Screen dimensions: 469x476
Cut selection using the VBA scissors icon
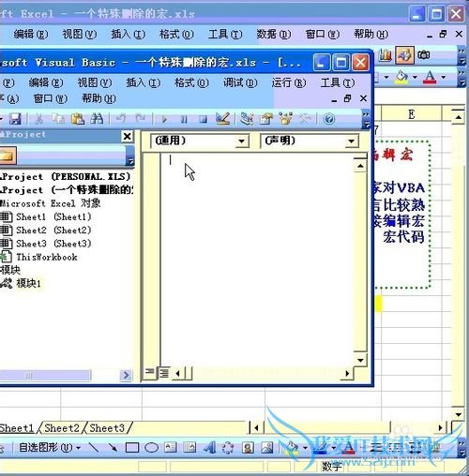[x=38, y=119]
